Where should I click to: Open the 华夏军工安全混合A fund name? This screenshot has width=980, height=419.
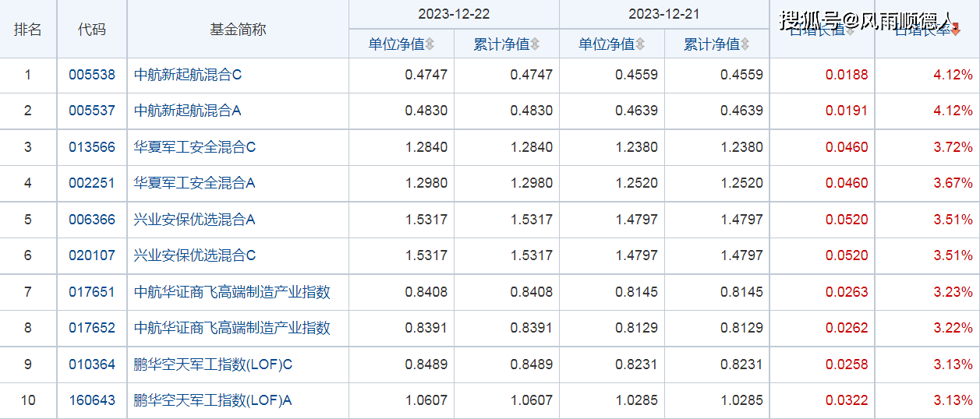click(x=195, y=183)
